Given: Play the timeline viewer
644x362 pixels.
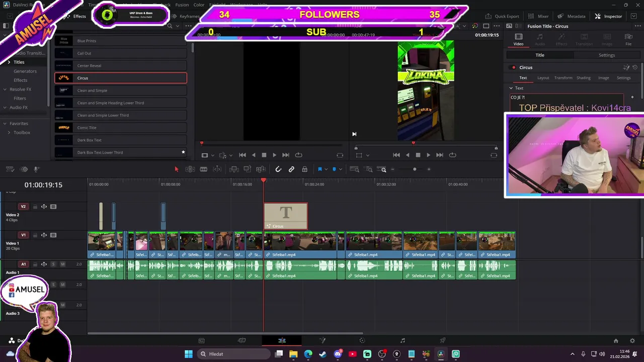Looking at the screenshot, I should [428, 155].
